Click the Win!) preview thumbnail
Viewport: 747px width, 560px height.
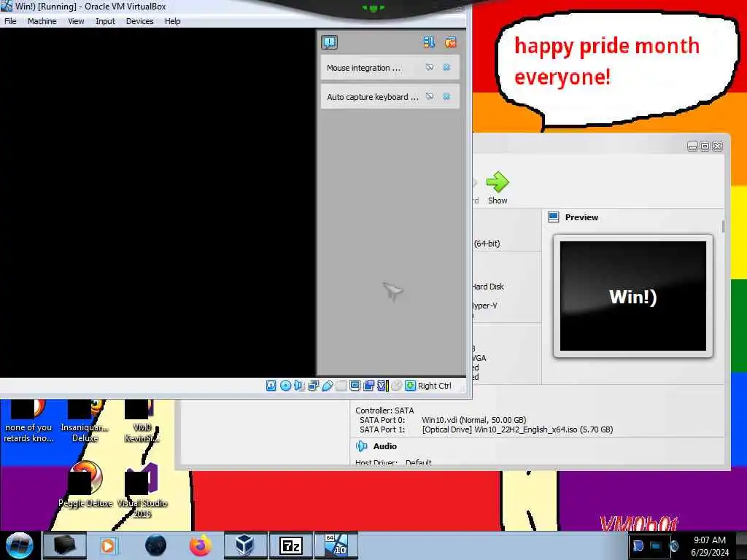pos(632,296)
